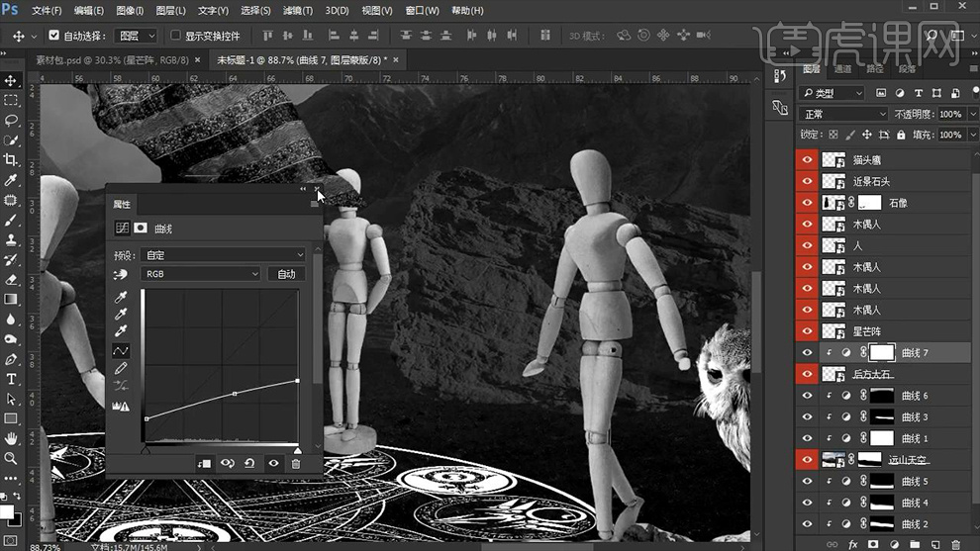Open the Auto-Select 图层 dropdown
This screenshot has height=551, width=980.
[x=135, y=36]
